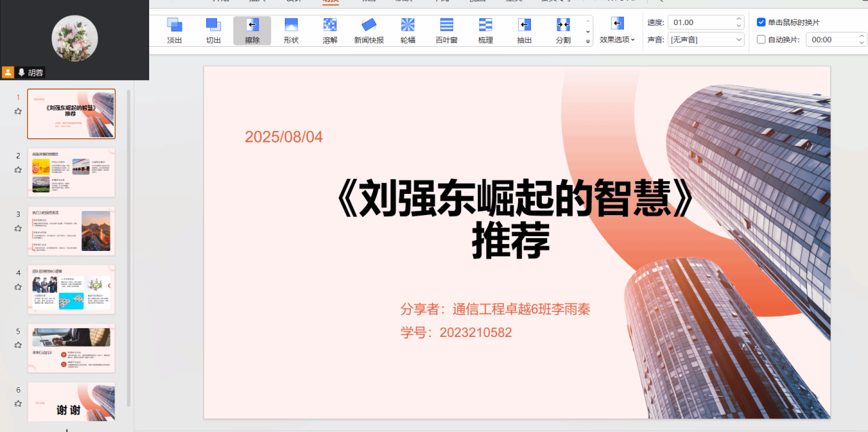868x432 pixels.
Task: Select the 溶解 dissolve transition
Action: pos(330,31)
